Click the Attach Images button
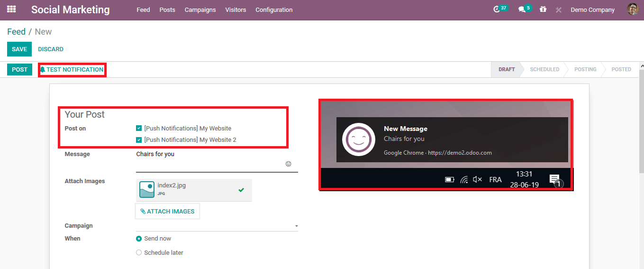Viewport: 644px width, 269px height. coord(167,211)
